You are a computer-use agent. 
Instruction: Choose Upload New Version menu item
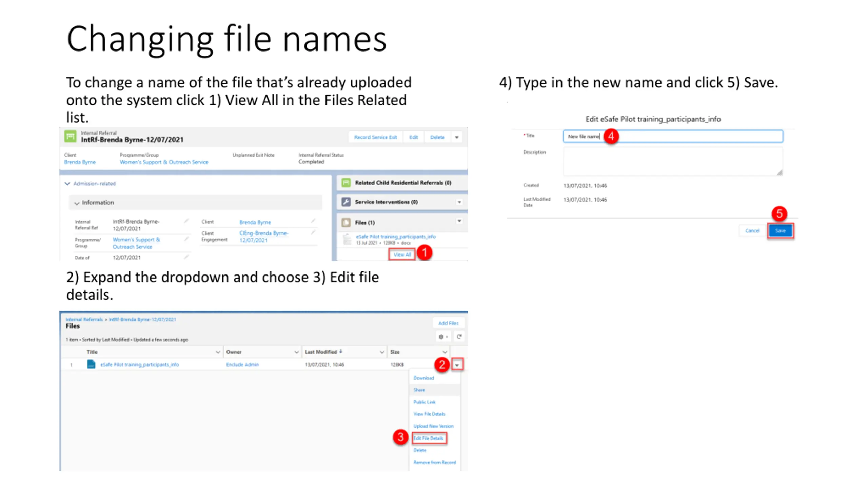click(433, 426)
